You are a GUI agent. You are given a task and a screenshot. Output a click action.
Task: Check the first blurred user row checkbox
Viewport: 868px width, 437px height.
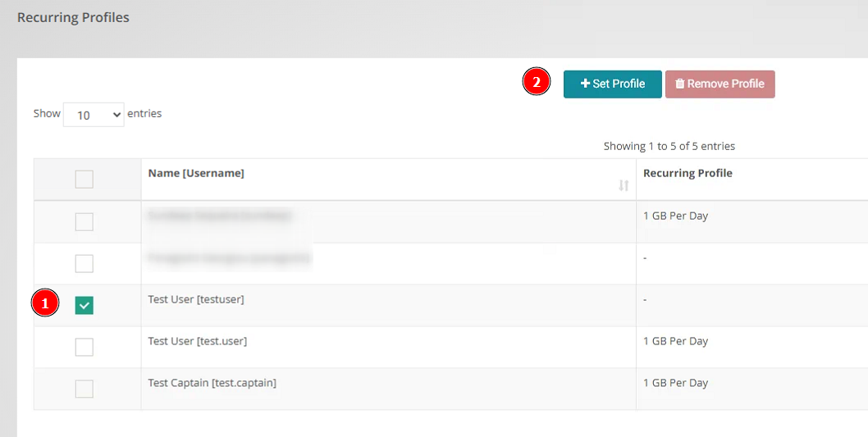(x=85, y=222)
